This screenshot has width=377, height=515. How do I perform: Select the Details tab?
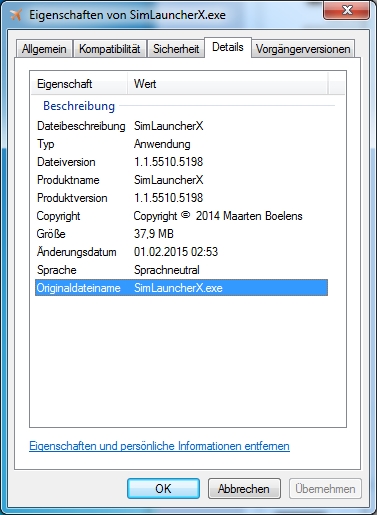pos(228,47)
